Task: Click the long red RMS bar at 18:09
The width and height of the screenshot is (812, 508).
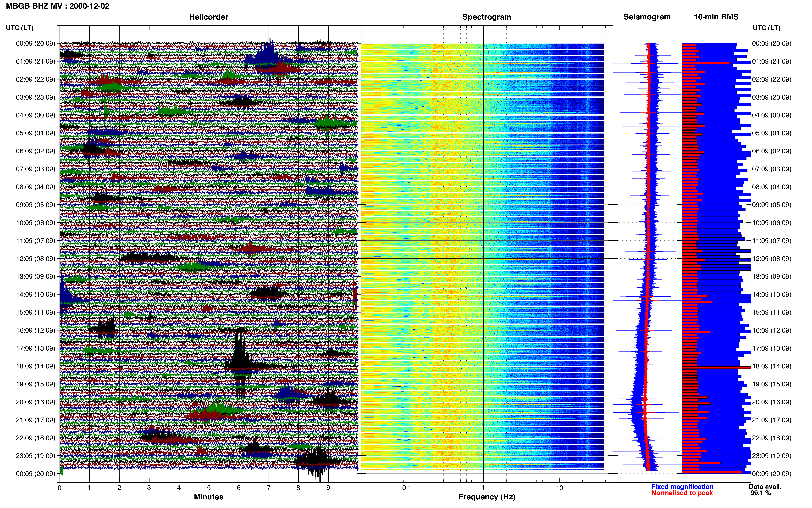Action: [x=717, y=368]
